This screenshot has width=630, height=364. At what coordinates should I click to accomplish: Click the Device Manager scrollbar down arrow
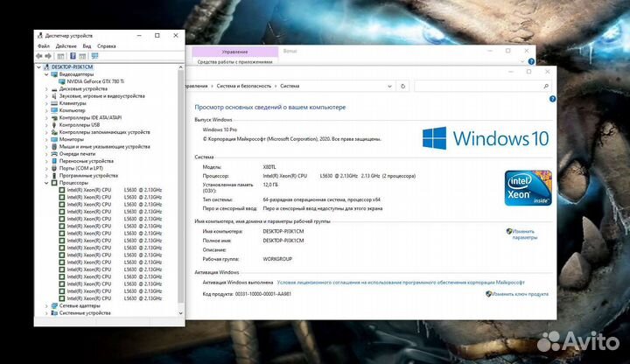point(180,313)
